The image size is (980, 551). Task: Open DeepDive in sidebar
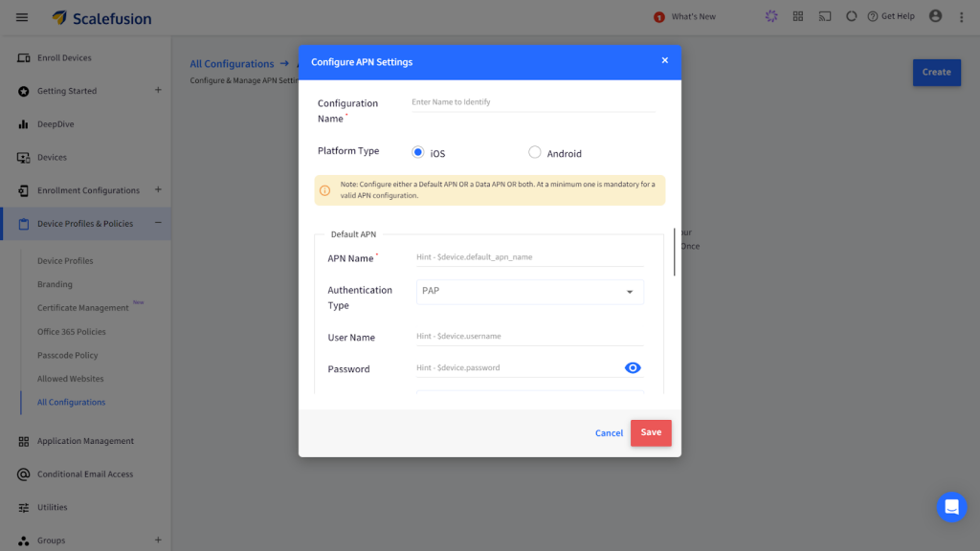pos(56,124)
